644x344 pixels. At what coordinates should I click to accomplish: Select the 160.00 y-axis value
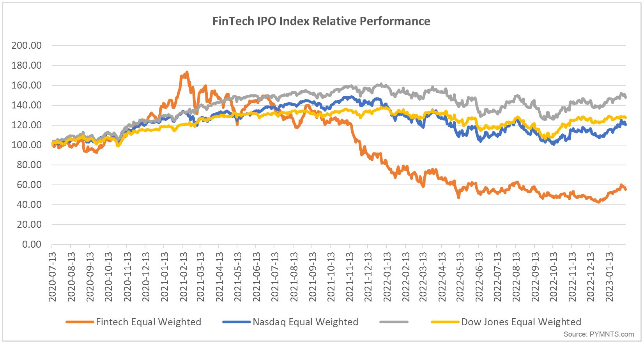tap(27, 85)
